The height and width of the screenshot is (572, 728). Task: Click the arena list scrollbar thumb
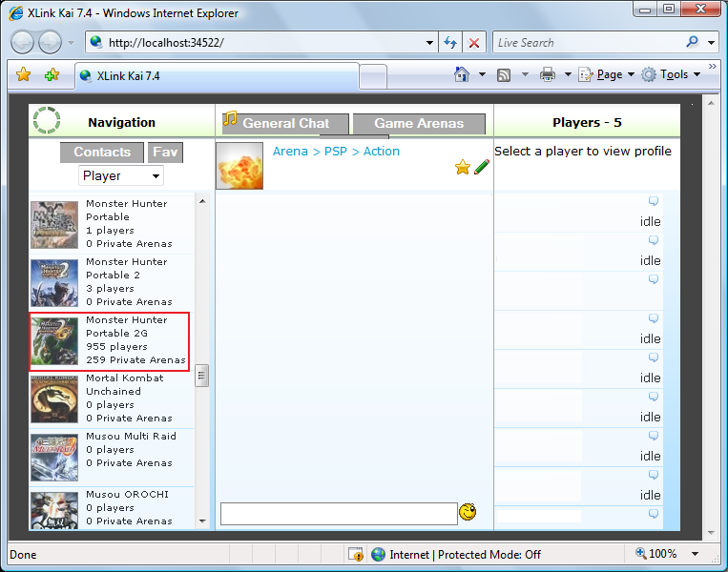pyautogui.click(x=202, y=376)
